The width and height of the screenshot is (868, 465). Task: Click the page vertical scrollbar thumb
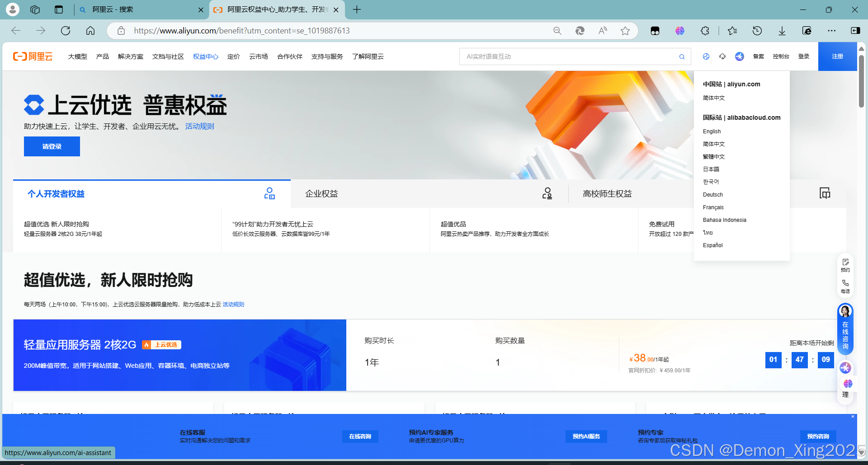pyautogui.click(x=861, y=81)
